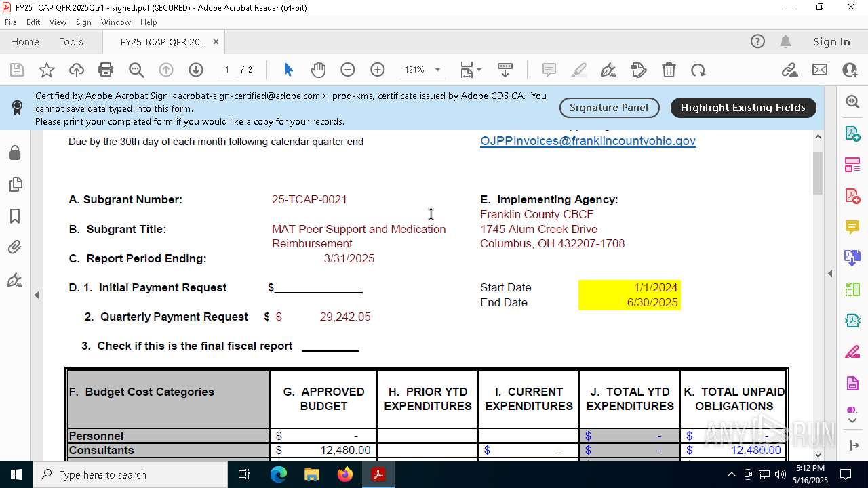Click the Initial Payment Request field
868x488 pixels.
coord(318,287)
